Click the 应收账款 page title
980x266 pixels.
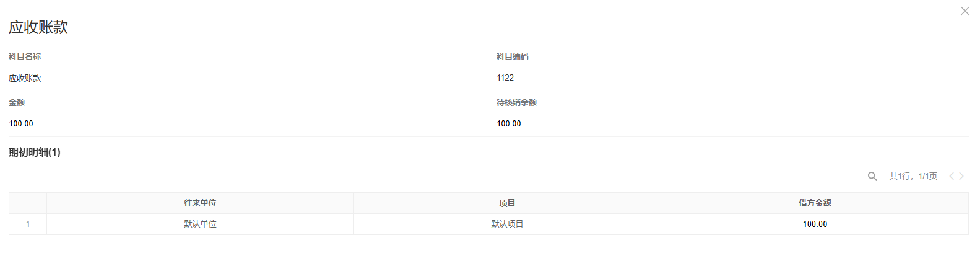click(x=38, y=27)
